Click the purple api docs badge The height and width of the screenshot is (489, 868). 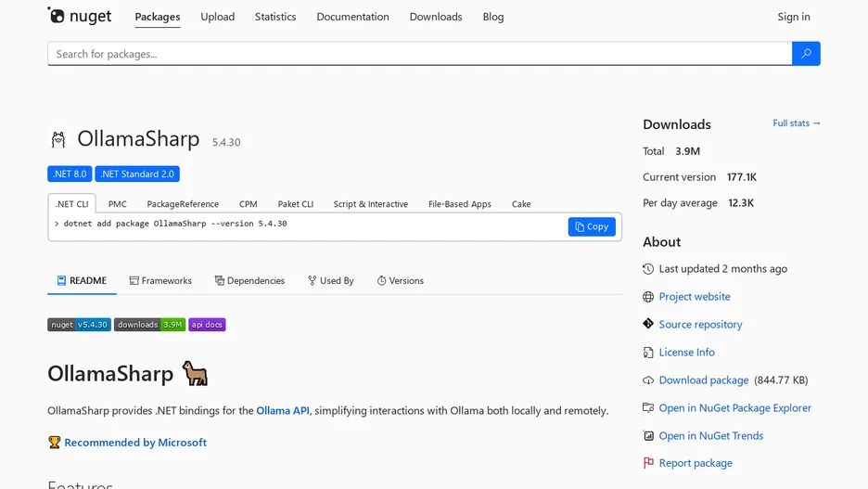point(207,325)
